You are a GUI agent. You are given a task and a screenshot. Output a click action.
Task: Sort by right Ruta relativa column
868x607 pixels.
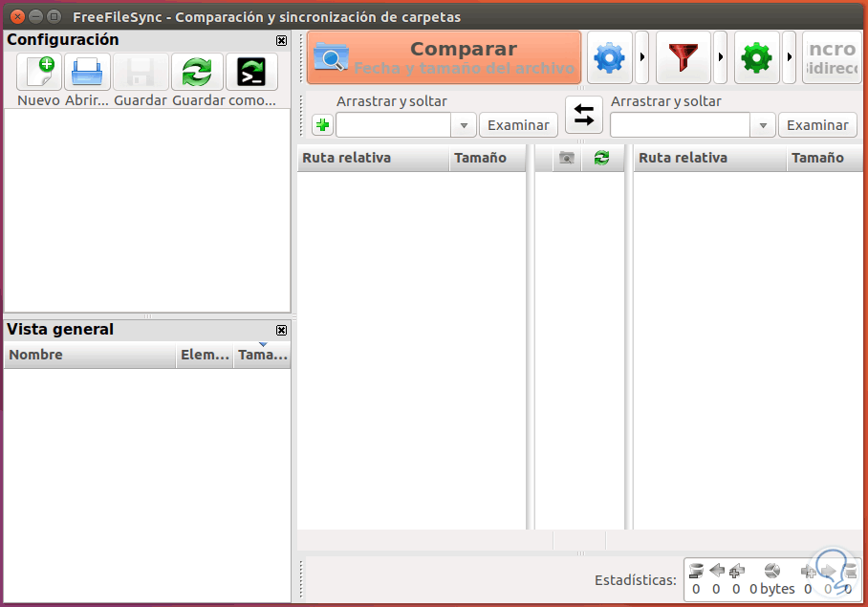pos(710,158)
